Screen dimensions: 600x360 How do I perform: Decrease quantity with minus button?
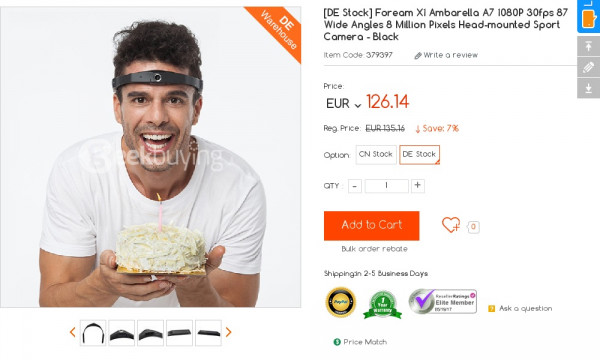coord(355,186)
